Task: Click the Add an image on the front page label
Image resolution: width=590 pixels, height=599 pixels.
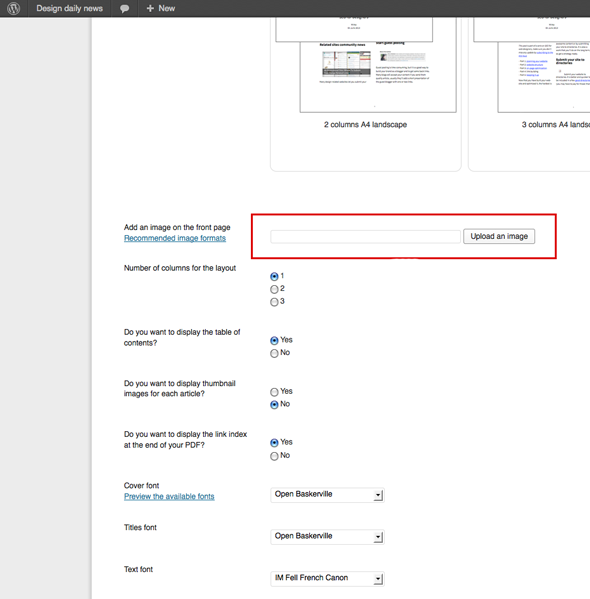Action: pos(177,227)
